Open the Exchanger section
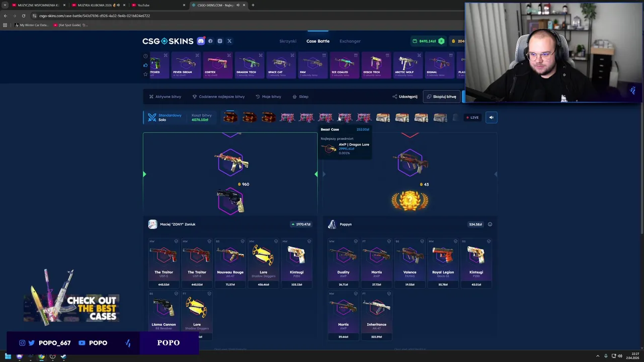The image size is (644, 362). point(350,41)
